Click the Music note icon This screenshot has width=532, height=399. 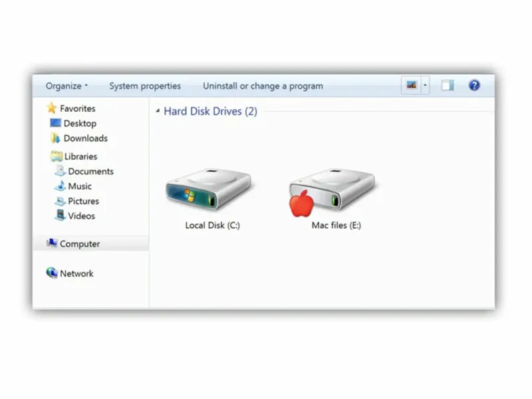coord(61,186)
